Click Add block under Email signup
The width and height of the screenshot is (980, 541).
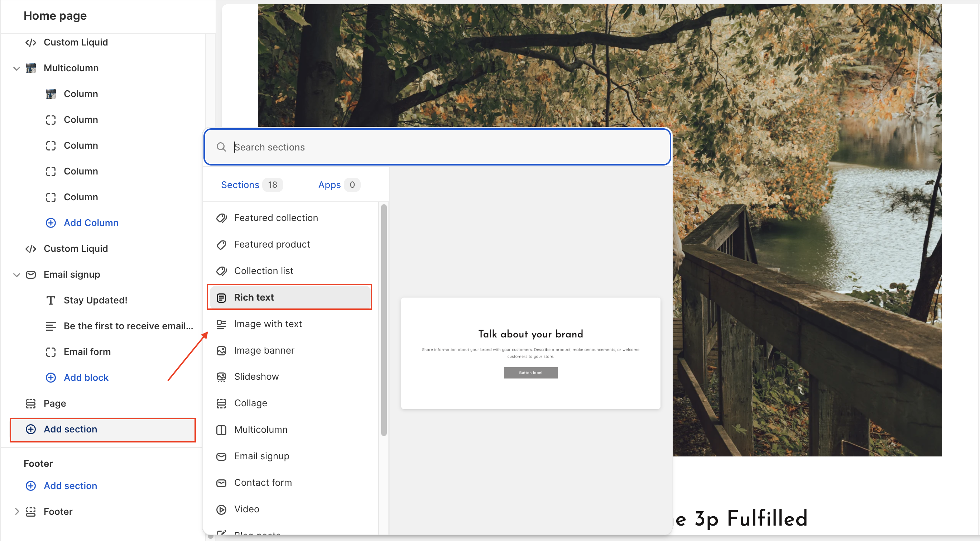coord(86,377)
